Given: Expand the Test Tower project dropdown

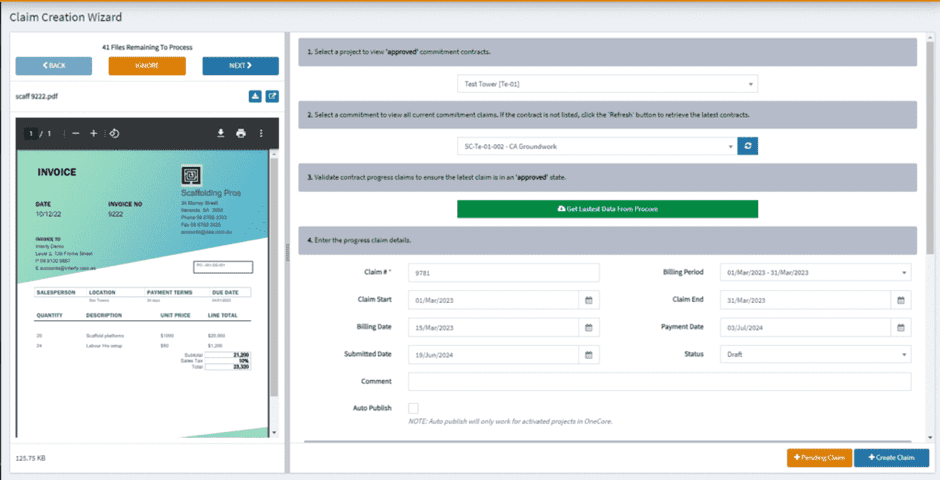Looking at the screenshot, I should click(607, 84).
